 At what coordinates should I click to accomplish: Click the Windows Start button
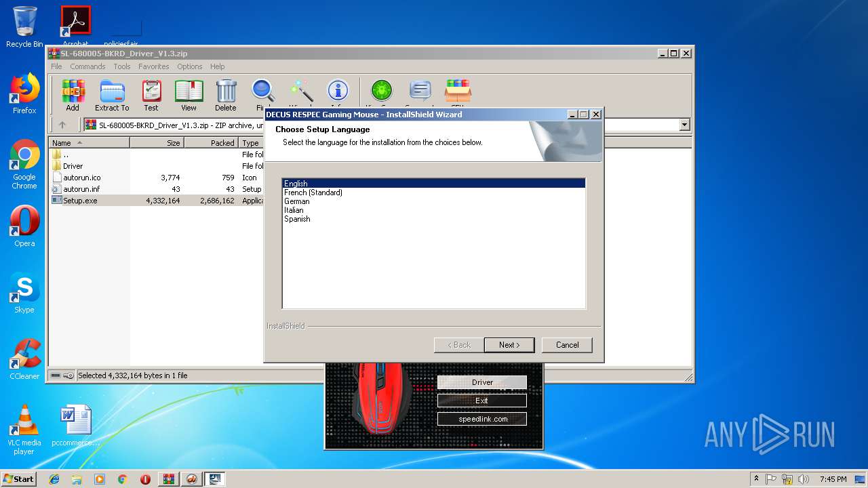click(x=19, y=479)
